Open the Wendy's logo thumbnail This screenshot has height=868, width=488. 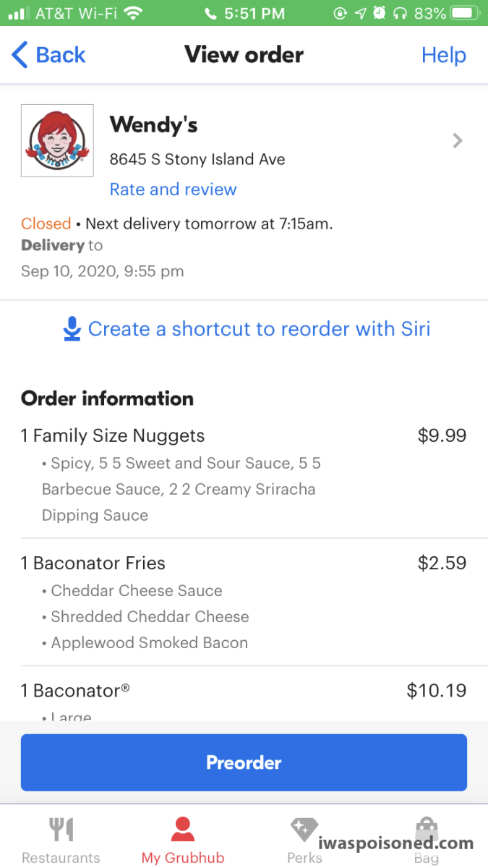click(x=57, y=140)
